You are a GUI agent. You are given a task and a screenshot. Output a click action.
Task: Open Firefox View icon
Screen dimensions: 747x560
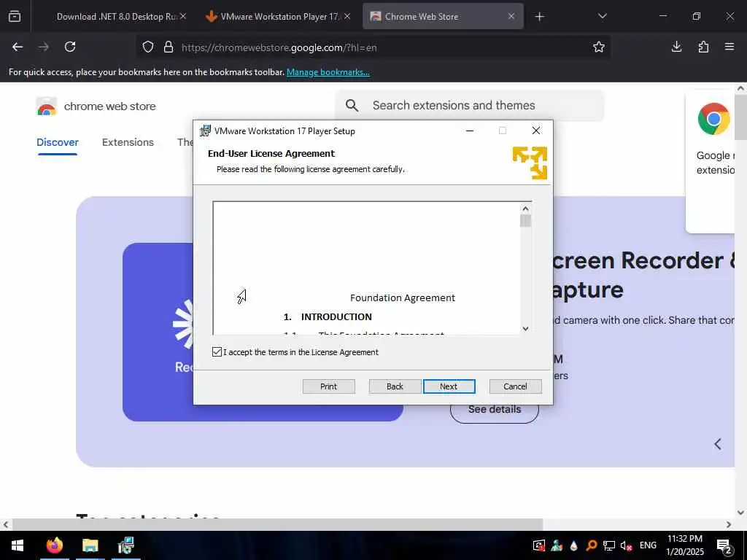(15, 17)
